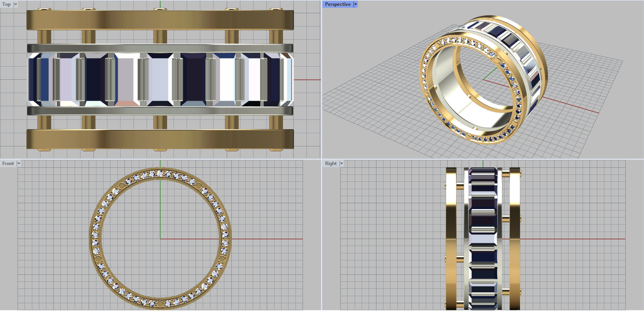The image size is (644, 311).
Task: Select the left gold band in Right view
Action: tap(451, 238)
